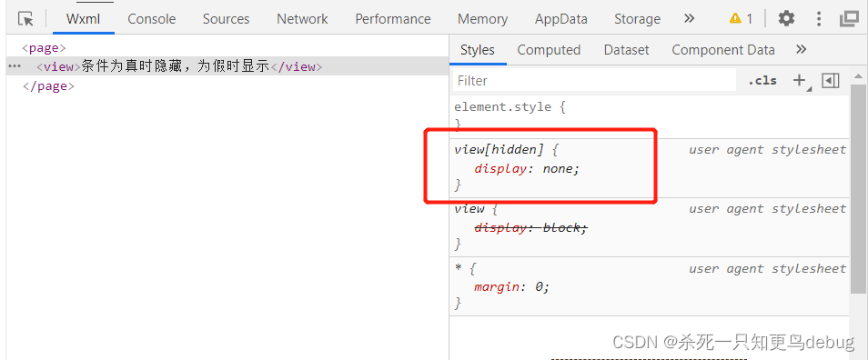The height and width of the screenshot is (360, 868).
Task: Click the dock/undock panel icon
Action: (x=849, y=19)
